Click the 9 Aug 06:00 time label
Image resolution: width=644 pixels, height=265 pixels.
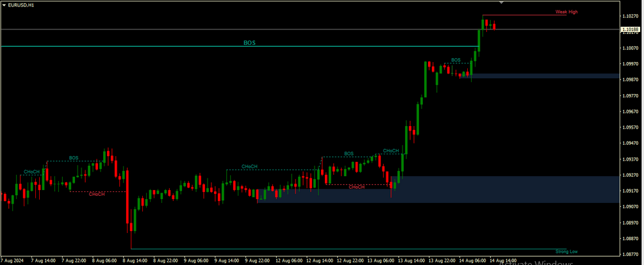[x=196, y=261]
